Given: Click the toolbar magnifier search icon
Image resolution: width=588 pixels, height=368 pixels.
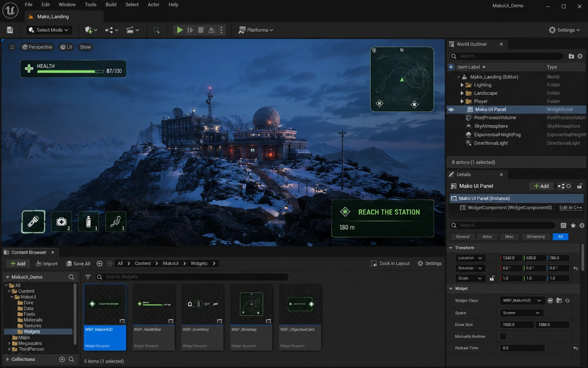Looking at the screenshot, I should [x=156, y=30].
